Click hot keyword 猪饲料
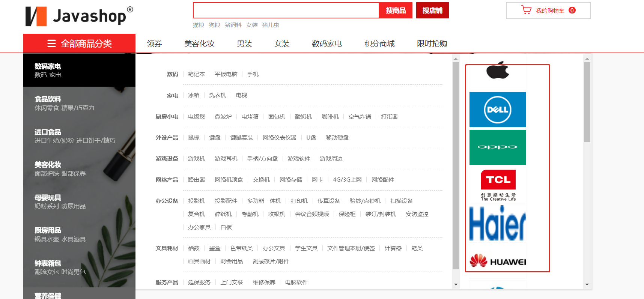Screen dimensions: 644x299 (233, 25)
